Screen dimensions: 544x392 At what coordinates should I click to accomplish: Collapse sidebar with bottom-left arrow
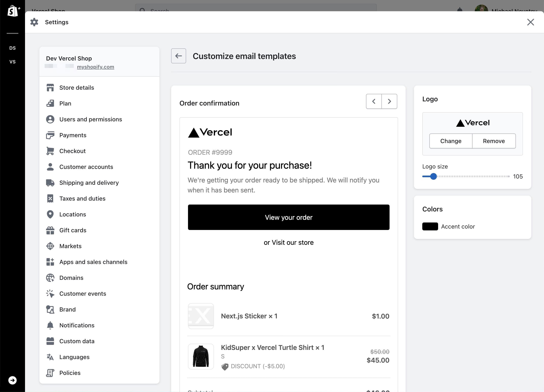(x=13, y=380)
